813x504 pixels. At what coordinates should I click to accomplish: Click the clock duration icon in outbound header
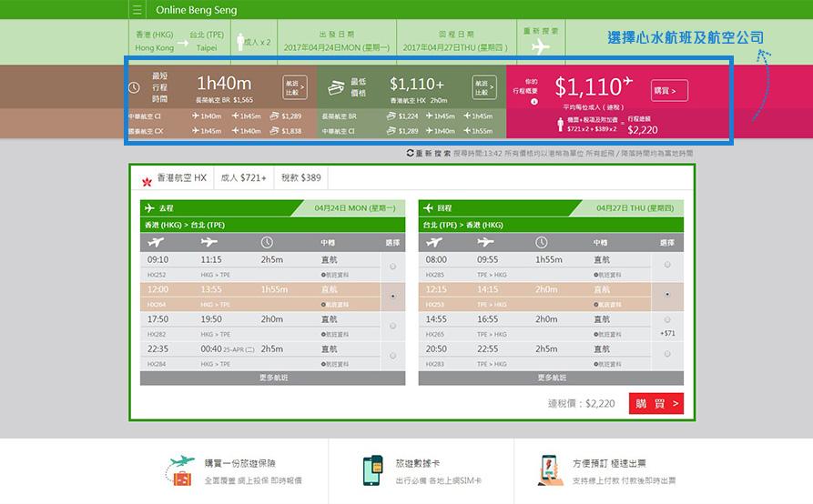tap(267, 242)
